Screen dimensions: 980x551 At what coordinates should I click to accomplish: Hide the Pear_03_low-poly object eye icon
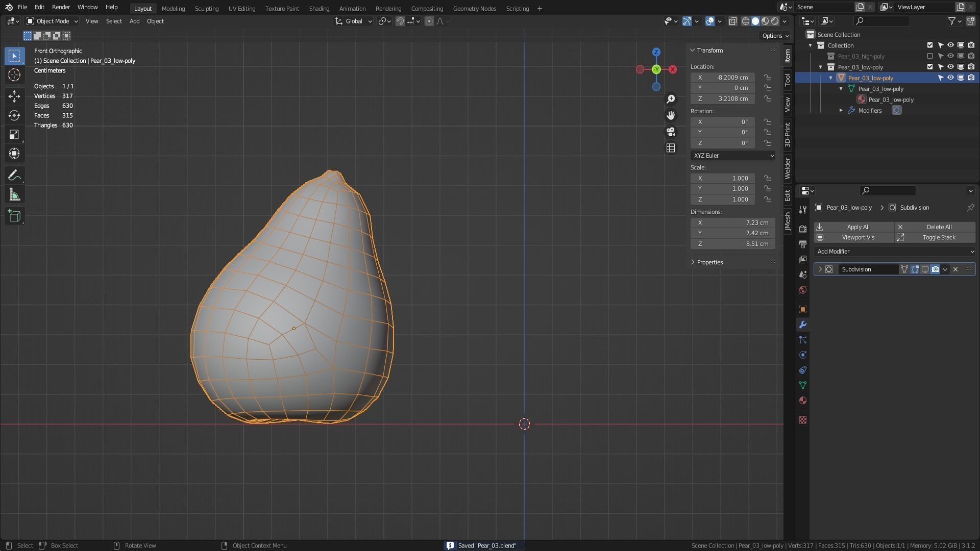[950, 78]
